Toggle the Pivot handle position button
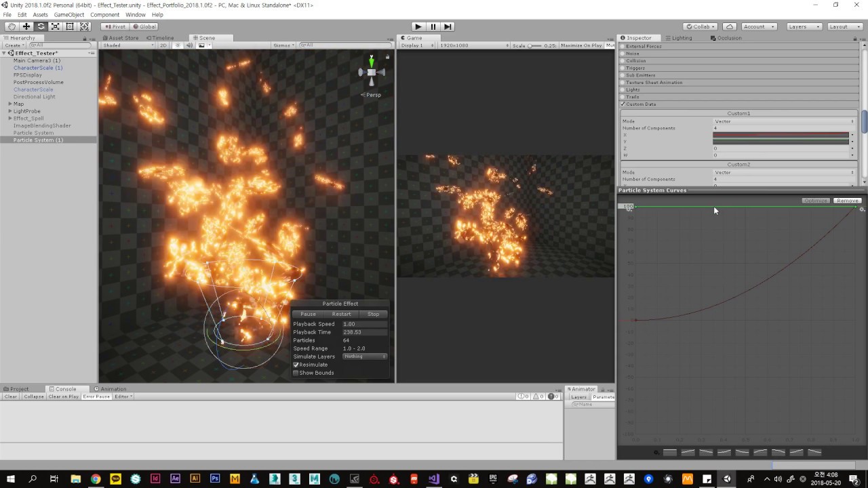The height and width of the screenshot is (488, 868). tap(116, 26)
